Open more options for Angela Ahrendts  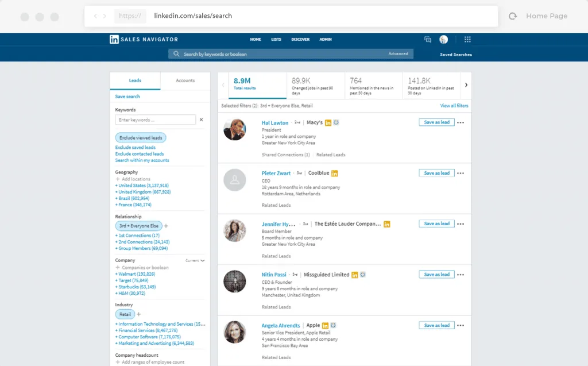pos(461,325)
